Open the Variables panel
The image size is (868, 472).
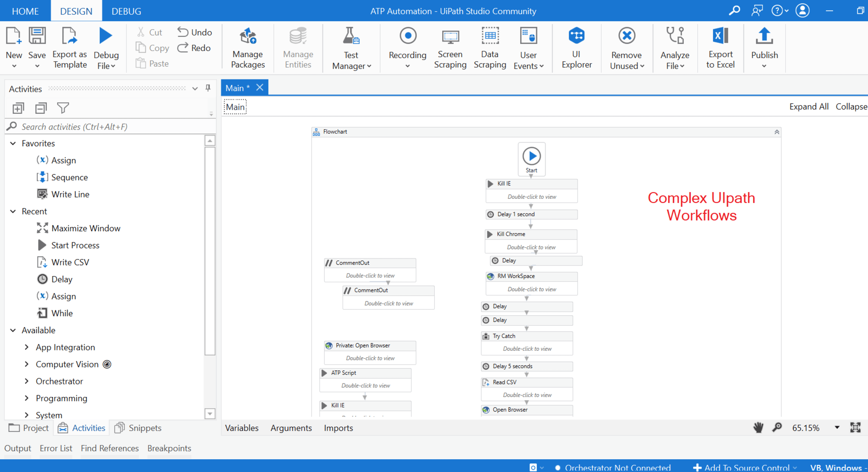click(242, 428)
